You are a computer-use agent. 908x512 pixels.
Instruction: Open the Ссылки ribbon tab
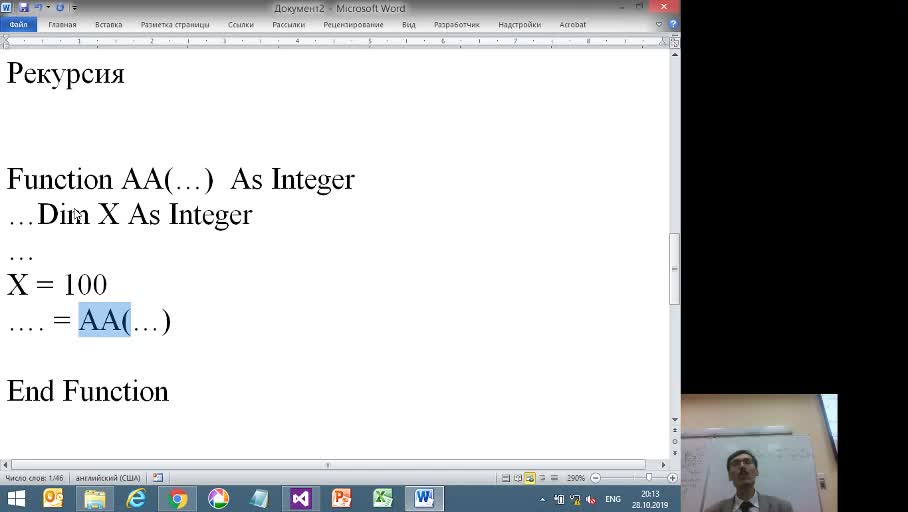click(x=241, y=25)
